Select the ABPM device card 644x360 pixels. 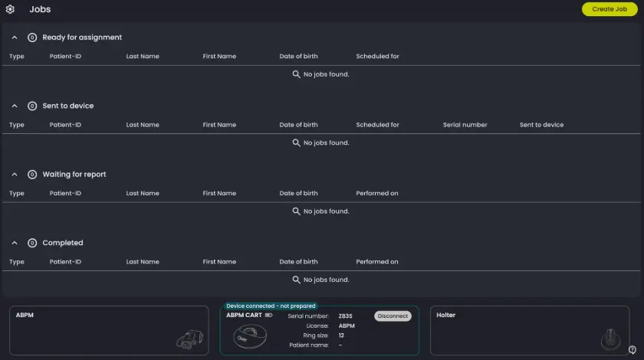[x=109, y=330]
